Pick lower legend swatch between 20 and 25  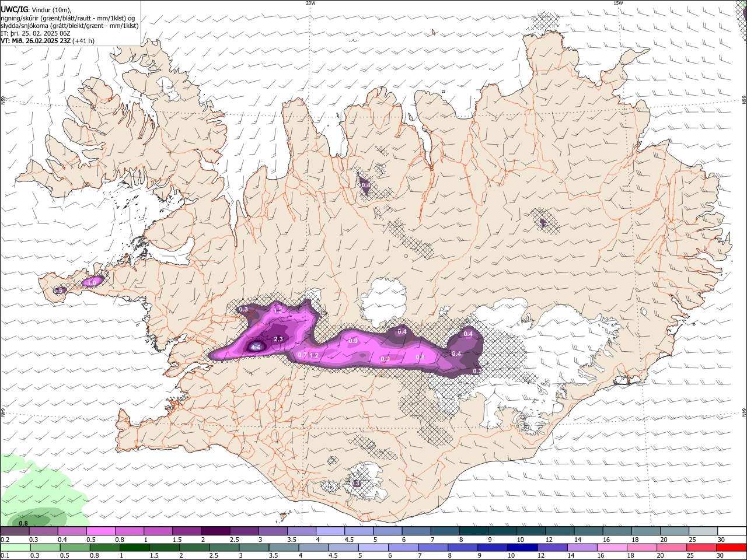[672, 547]
